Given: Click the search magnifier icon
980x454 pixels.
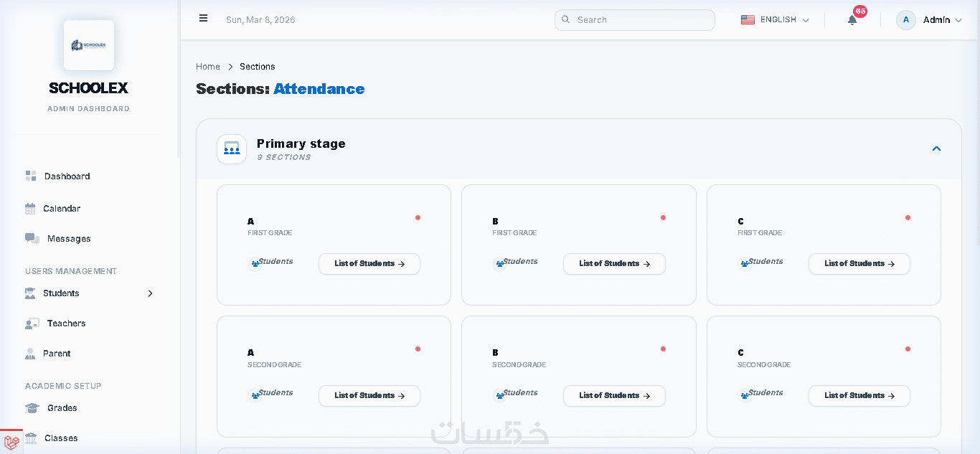Looking at the screenshot, I should 565,19.
